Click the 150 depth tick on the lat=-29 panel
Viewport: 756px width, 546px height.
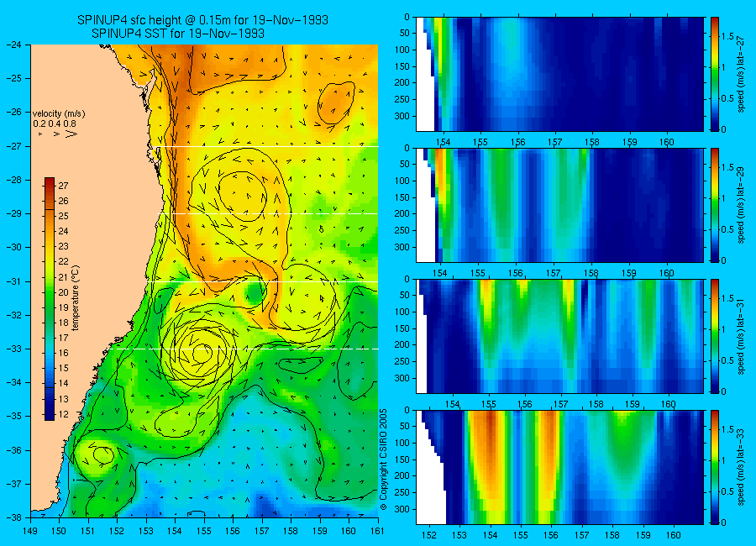[402, 197]
